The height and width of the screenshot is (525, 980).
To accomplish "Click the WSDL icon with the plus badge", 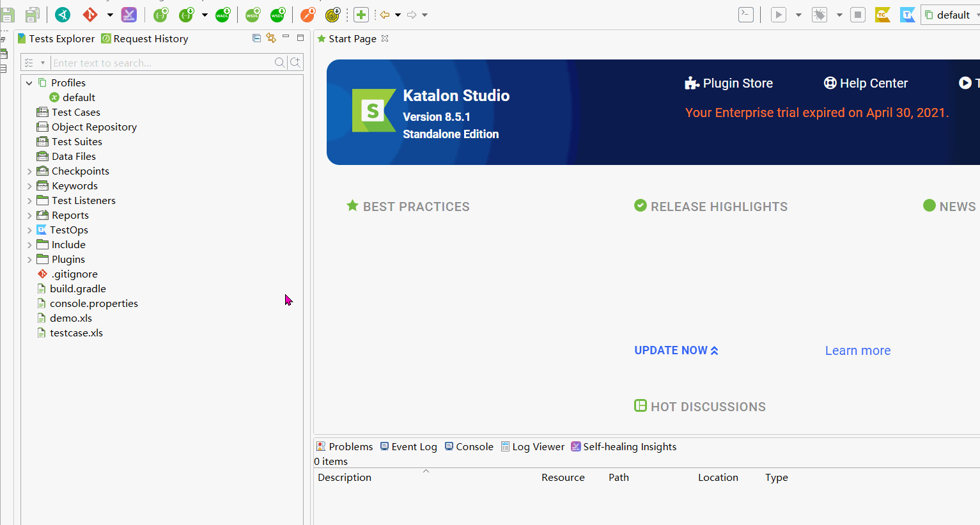I will (x=253, y=15).
